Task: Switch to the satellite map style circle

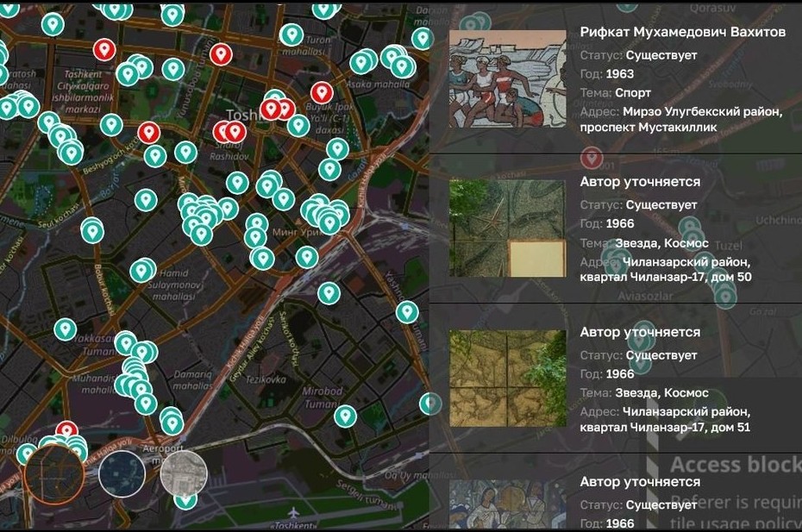Action: point(184,473)
